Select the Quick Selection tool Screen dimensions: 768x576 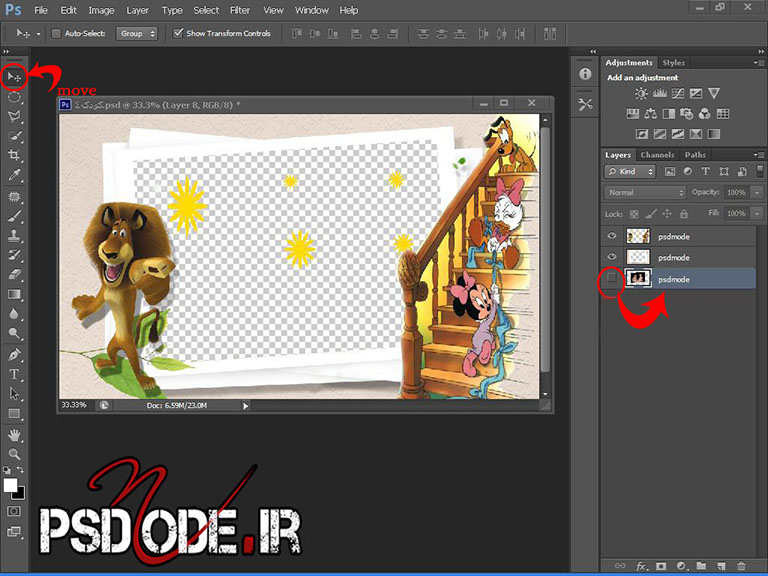14,136
